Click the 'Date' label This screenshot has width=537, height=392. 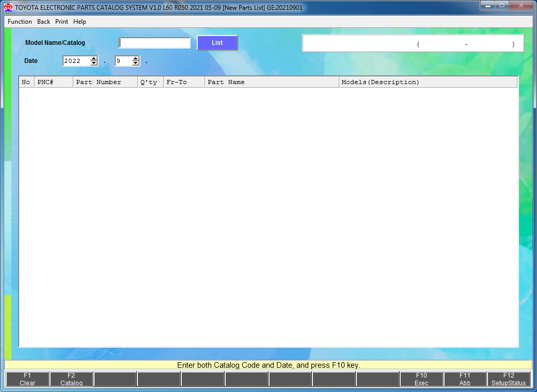[x=31, y=61]
